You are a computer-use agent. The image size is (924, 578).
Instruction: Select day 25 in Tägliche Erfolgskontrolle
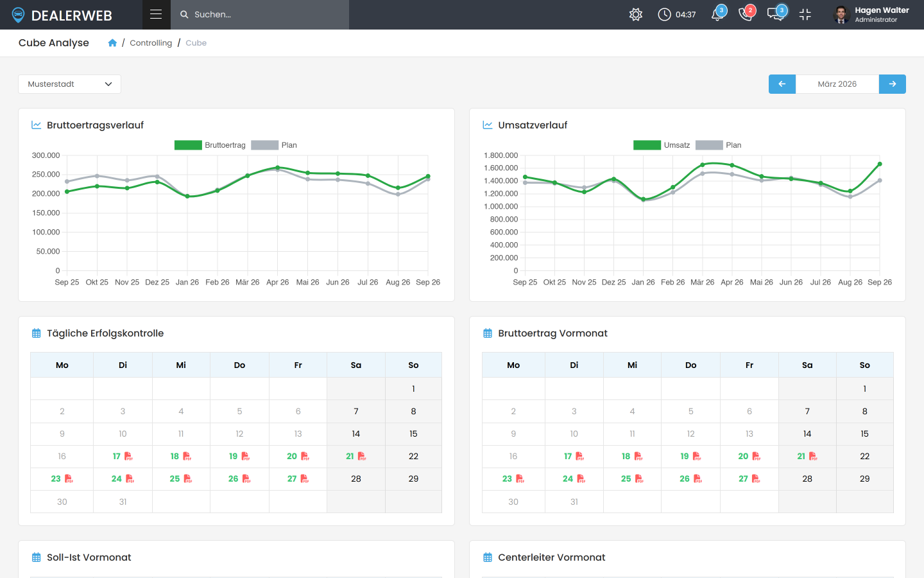pyautogui.click(x=175, y=479)
